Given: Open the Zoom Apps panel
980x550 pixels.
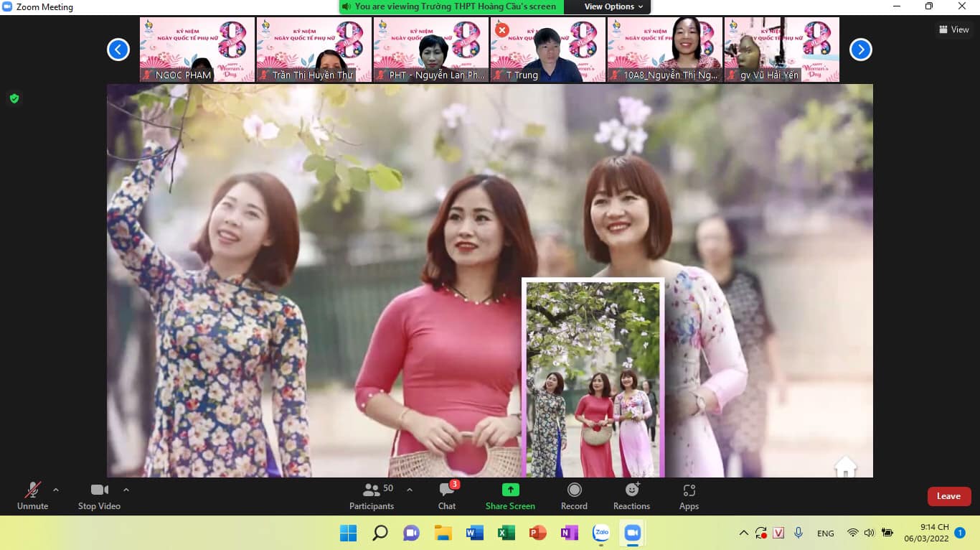Looking at the screenshot, I should (689, 496).
